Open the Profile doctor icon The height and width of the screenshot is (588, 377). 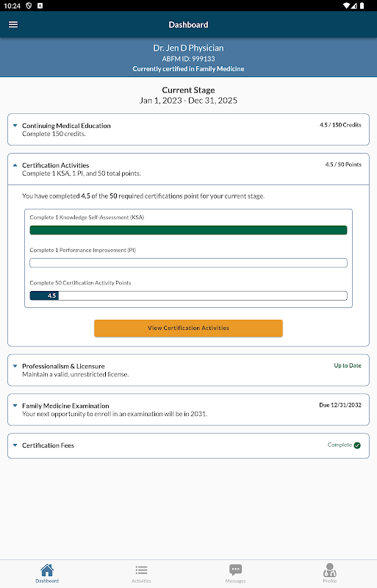330,570
